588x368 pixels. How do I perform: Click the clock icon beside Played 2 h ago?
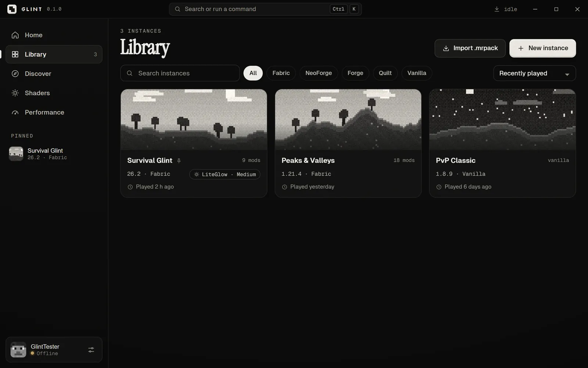(130, 187)
